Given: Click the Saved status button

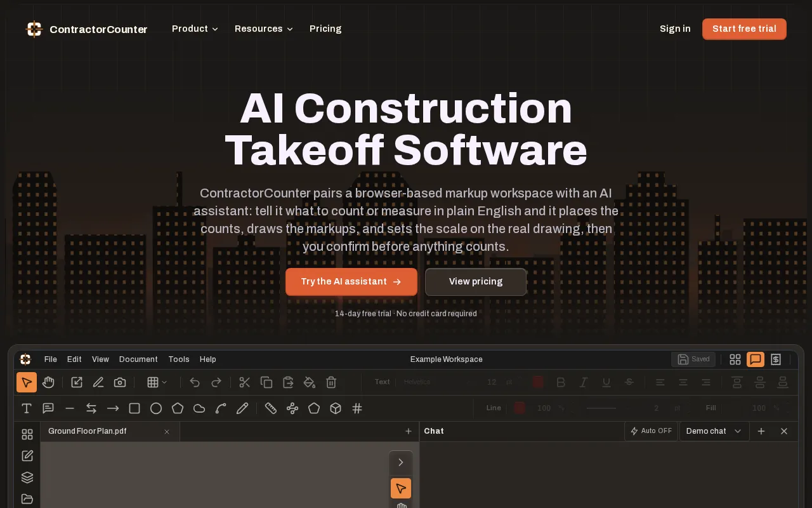Looking at the screenshot, I should tap(693, 359).
